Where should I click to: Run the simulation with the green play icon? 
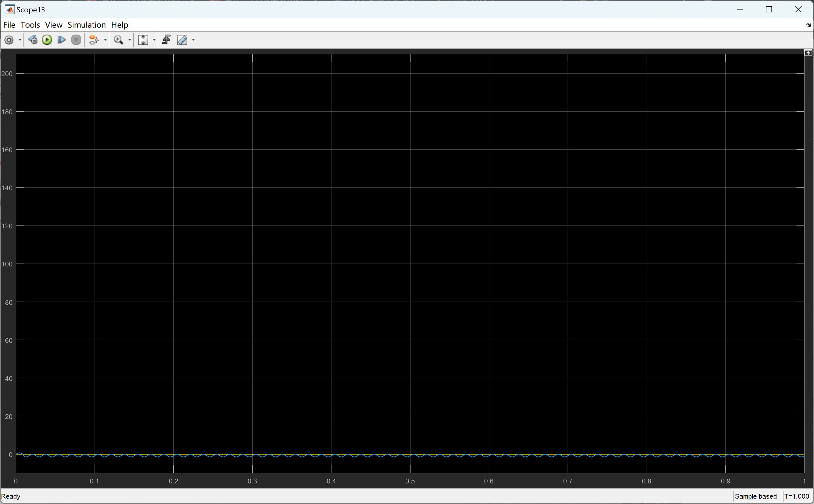coord(47,40)
